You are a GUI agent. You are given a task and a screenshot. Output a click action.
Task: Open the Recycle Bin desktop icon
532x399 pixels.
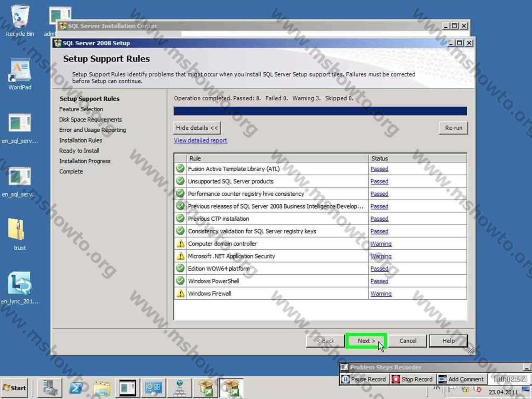(x=20, y=21)
